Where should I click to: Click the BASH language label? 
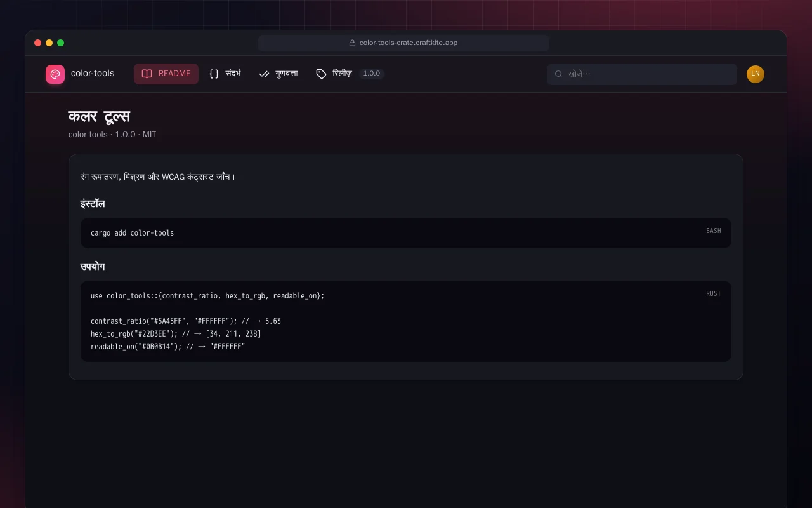tap(714, 231)
